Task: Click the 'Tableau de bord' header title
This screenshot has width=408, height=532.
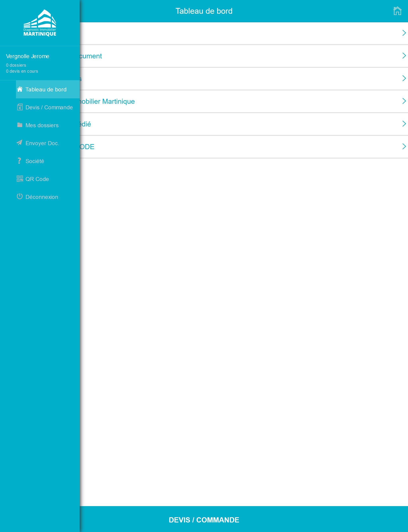Action: pyautogui.click(x=204, y=11)
